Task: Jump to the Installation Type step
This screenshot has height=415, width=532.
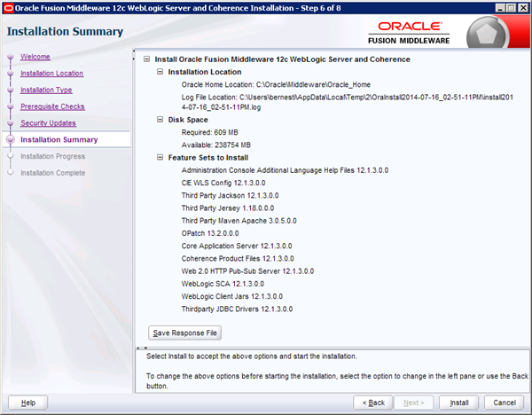Action: click(x=46, y=90)
